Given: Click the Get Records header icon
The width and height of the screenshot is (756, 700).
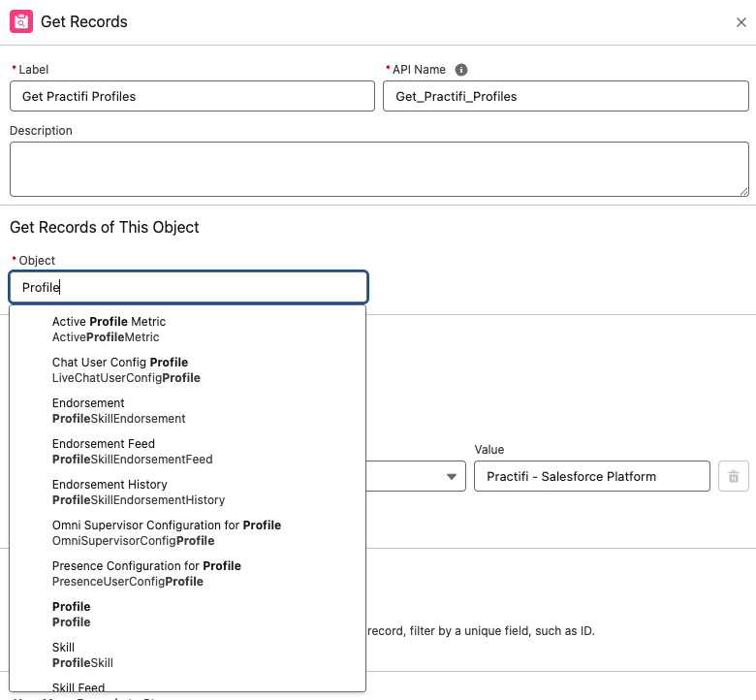Looking at the screenshot, I should 21,21.
